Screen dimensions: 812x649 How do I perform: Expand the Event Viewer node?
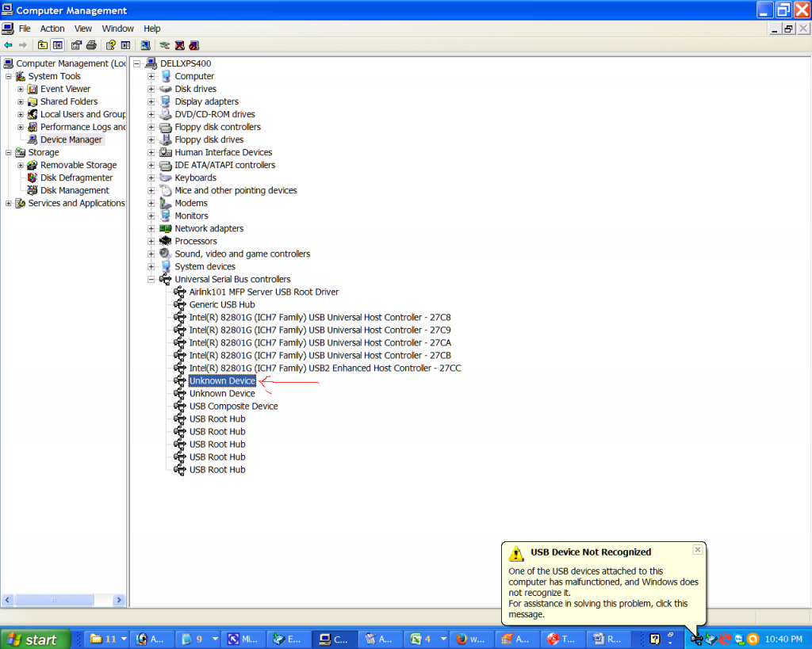[21, 89]
